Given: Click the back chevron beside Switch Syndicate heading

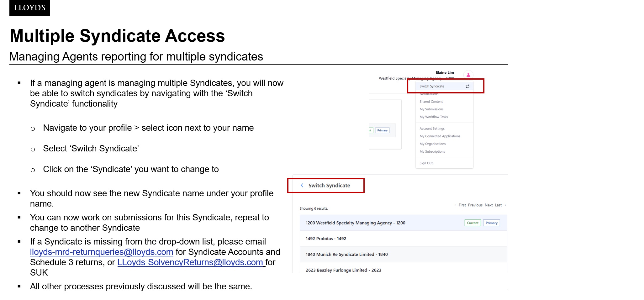Looking at the screenshot, I should tap(302, 186).
